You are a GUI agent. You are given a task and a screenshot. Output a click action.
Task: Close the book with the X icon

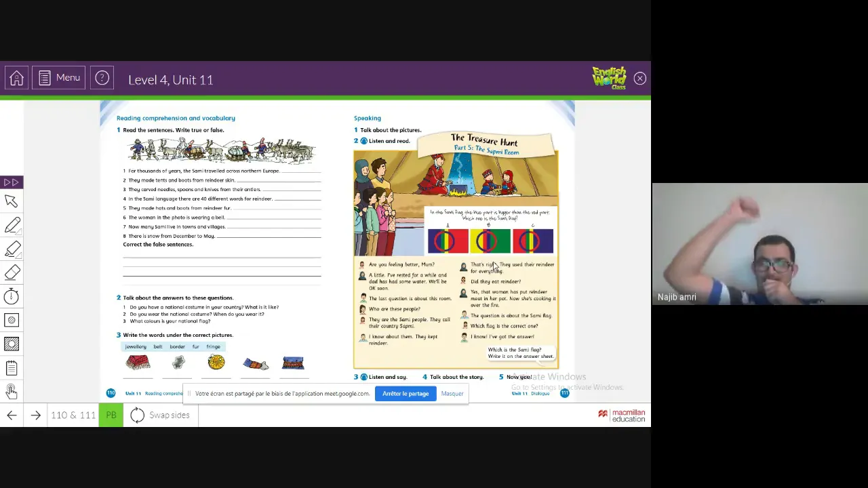(639, 79)
